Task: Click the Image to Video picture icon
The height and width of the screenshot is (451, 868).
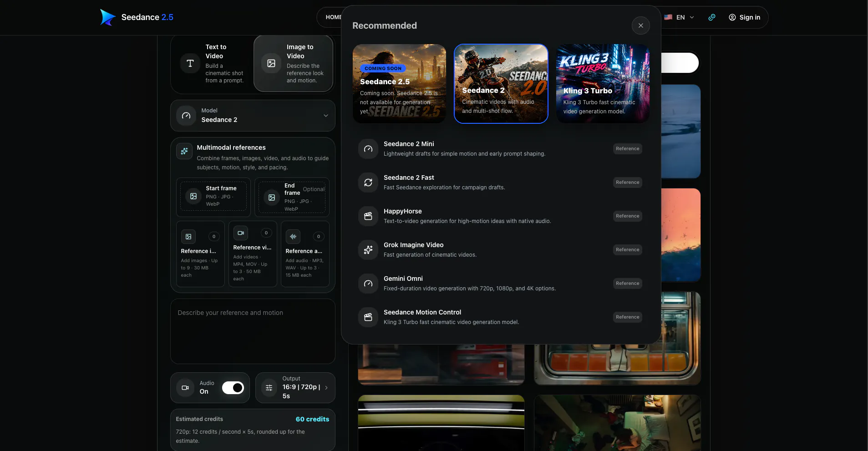Action: coord(271,63)
